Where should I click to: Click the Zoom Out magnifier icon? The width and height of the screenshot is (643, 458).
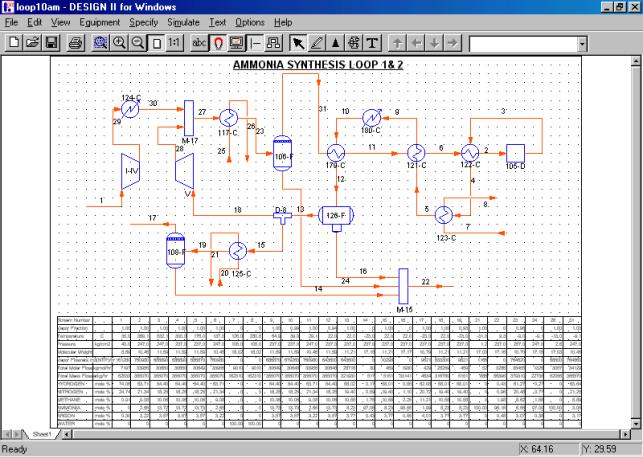click(x=136, y=44)
